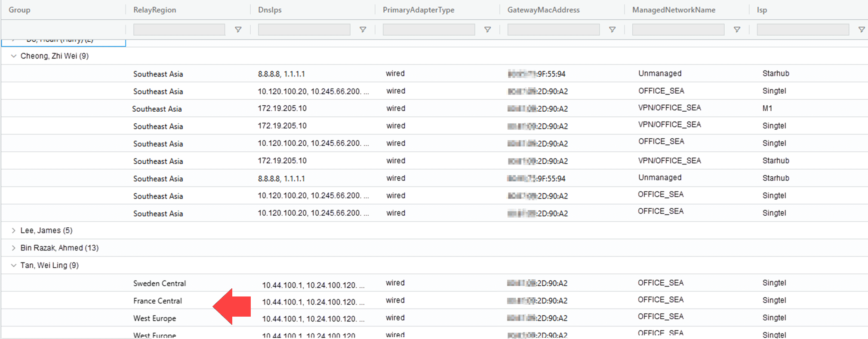Collapse the Tan, Wei Ling group
Viewport: 868px width, 339px height.
point(14,266)
